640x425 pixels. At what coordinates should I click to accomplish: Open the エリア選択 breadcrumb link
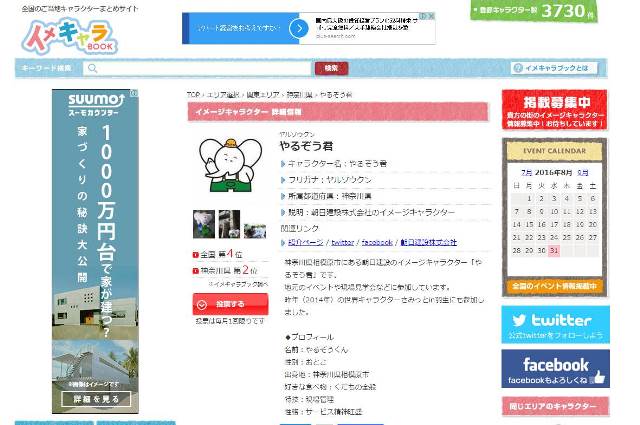coord(223,95)
